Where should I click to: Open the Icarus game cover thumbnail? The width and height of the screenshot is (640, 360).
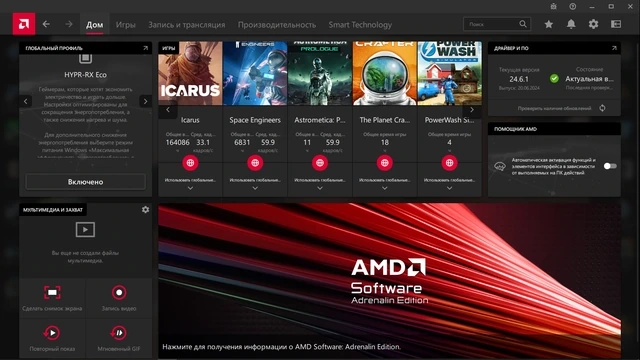point(190,73)
